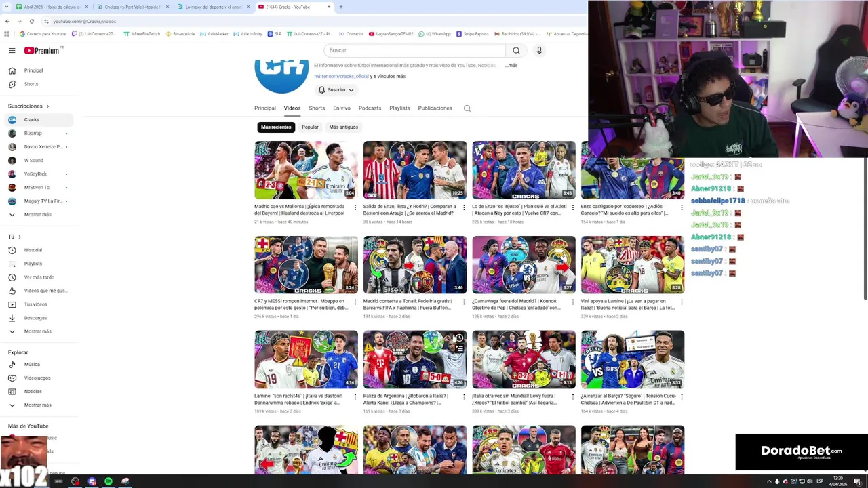Expand Mostrar más below Descargas

tap(37, 331)
